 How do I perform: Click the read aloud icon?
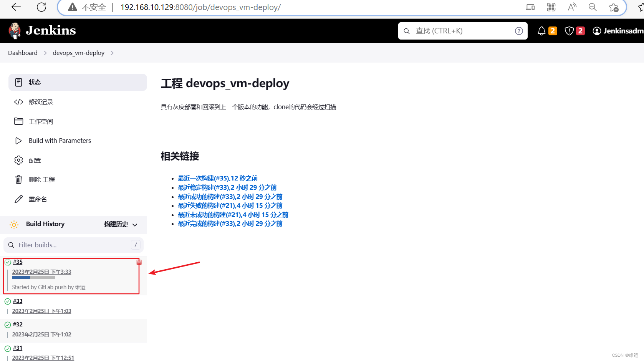572,7
